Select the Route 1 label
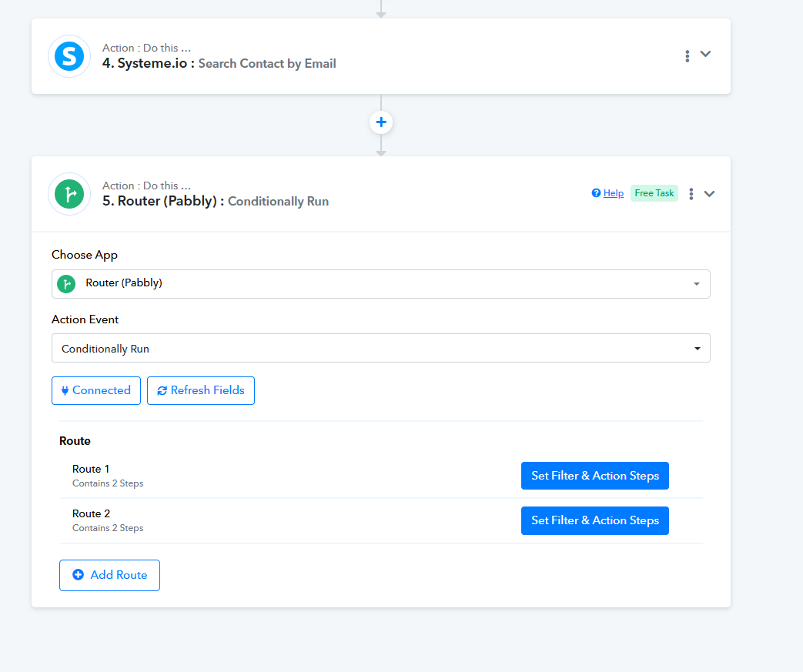The image size is (803, 672). click(x=91, y=470)
